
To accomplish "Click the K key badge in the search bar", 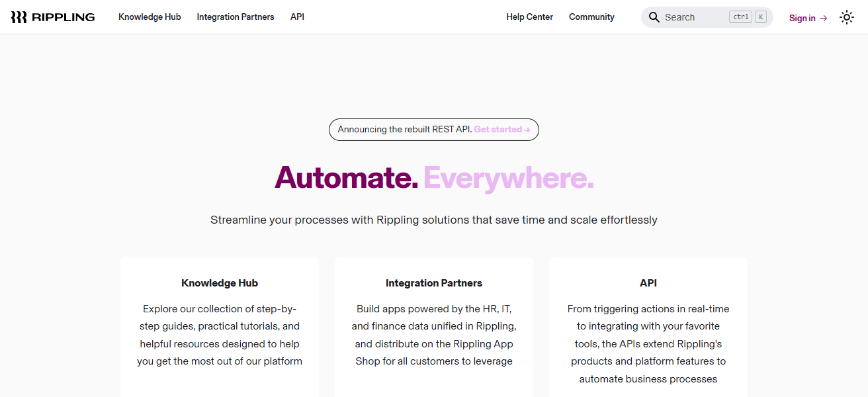I will [759, 17].
